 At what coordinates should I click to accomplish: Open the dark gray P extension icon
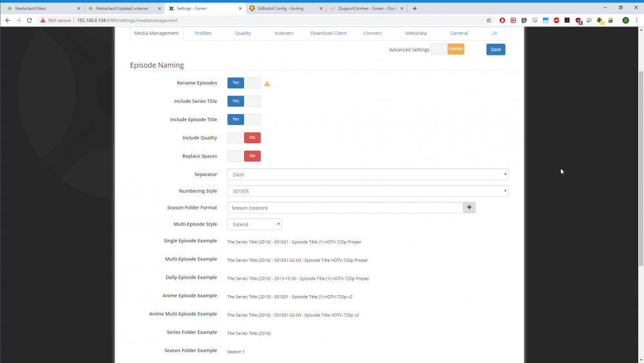point(524,20)
